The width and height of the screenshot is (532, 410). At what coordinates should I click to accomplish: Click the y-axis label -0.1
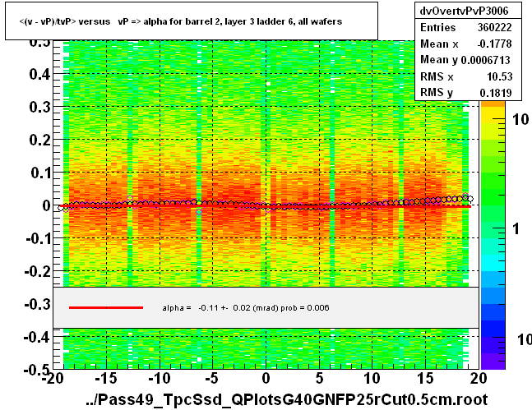tap(39, 239)
